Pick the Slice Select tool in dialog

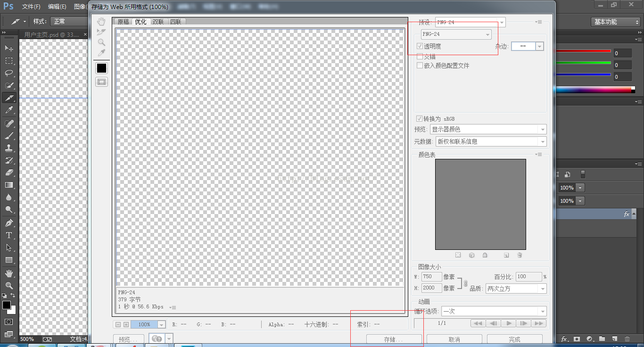point(101,32)
